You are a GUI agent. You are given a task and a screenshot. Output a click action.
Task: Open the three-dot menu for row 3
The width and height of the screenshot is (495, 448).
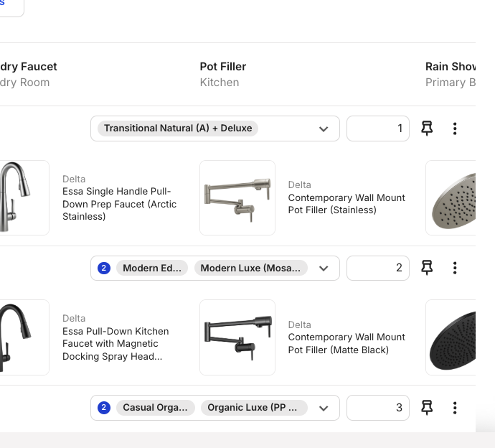tap(455, 408)
